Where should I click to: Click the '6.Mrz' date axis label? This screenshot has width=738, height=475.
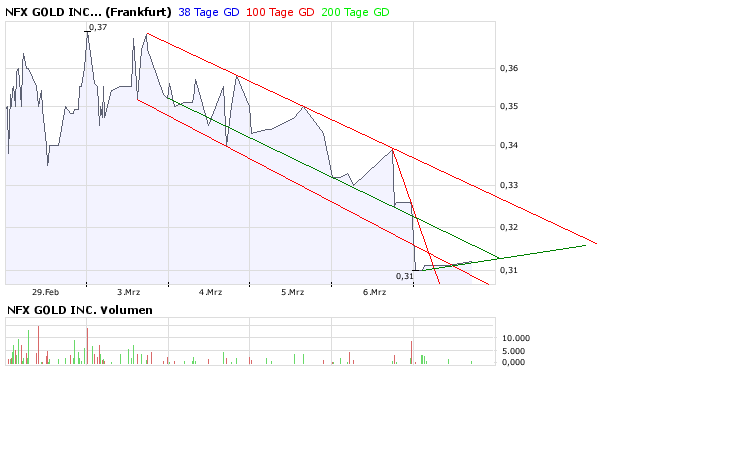375,292
